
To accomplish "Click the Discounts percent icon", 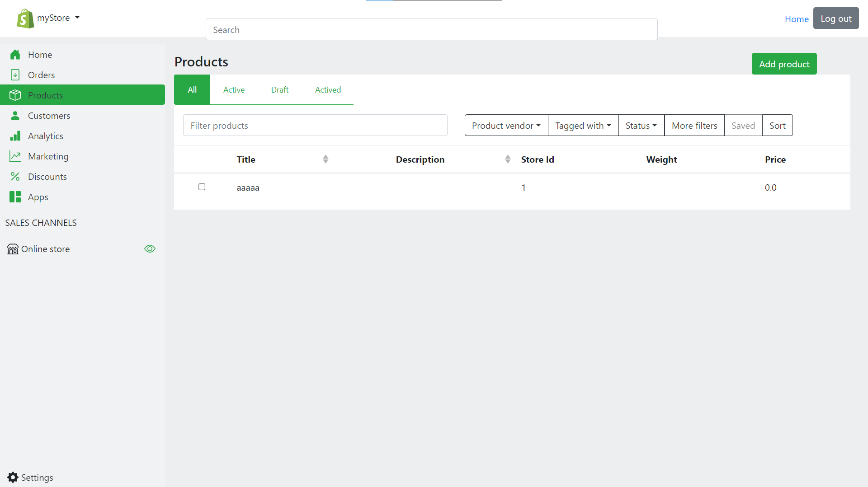I will click(15, 176).
